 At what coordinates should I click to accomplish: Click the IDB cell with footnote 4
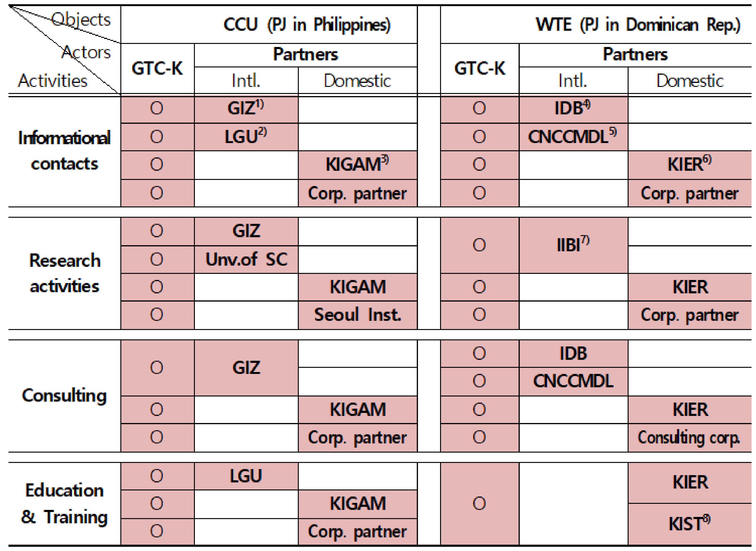(x=573, y=109)
